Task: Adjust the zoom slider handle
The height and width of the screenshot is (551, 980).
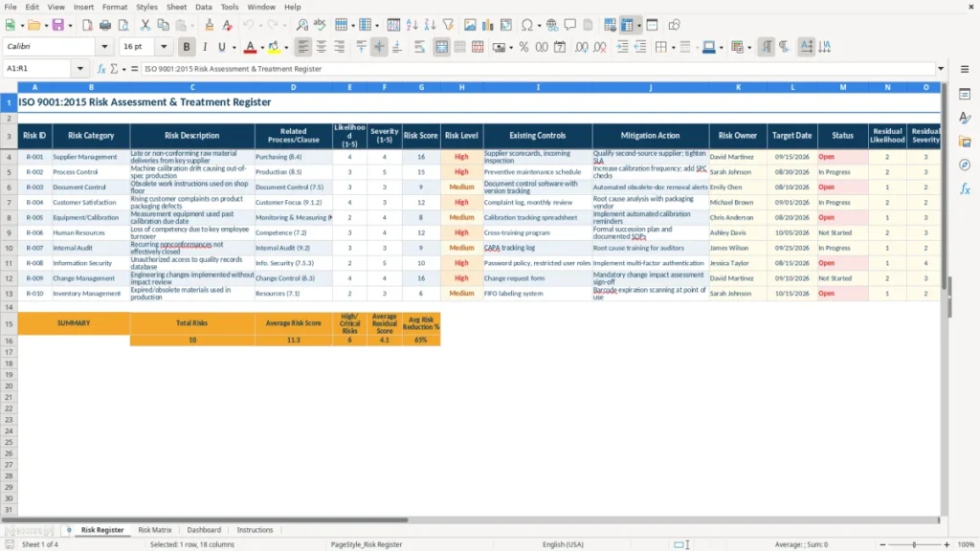Action: [914, 544]
